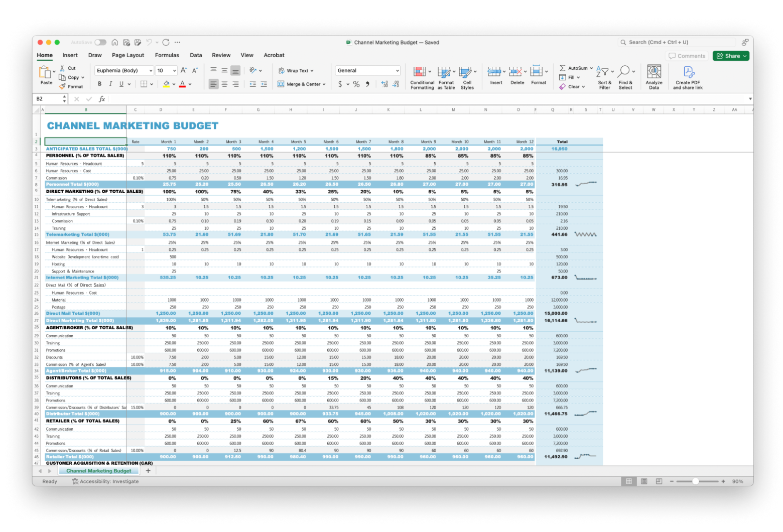783x532 pixels.
Task: Click Conditional Formatting icon
Action: (419, 72)
